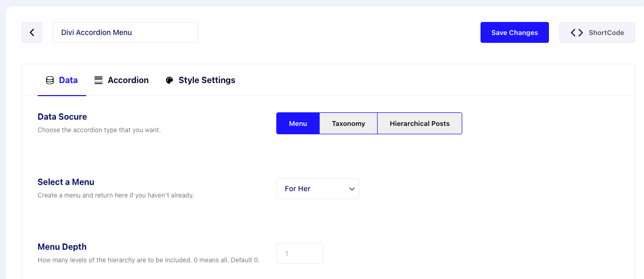Screen dimensions: 644x279
Task: Select Menu as data source
Action: click(298, 123)
